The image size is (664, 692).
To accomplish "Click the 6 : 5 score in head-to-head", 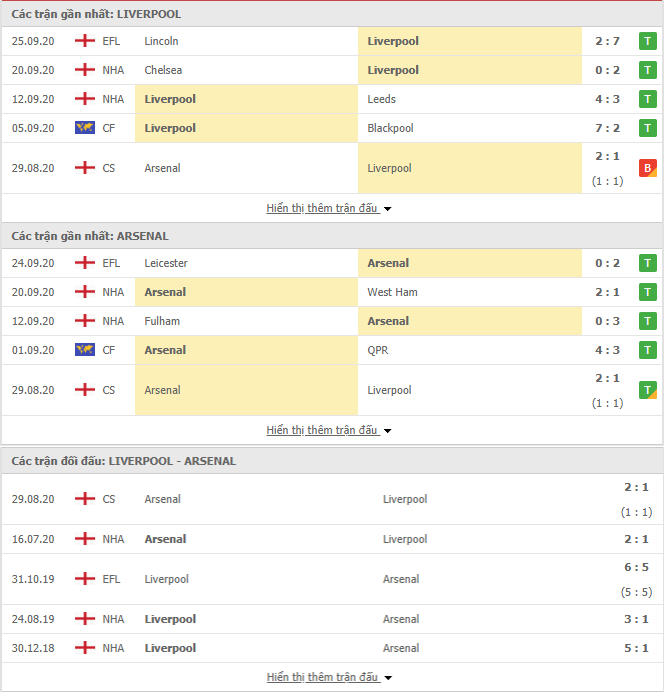I will 636,567.
